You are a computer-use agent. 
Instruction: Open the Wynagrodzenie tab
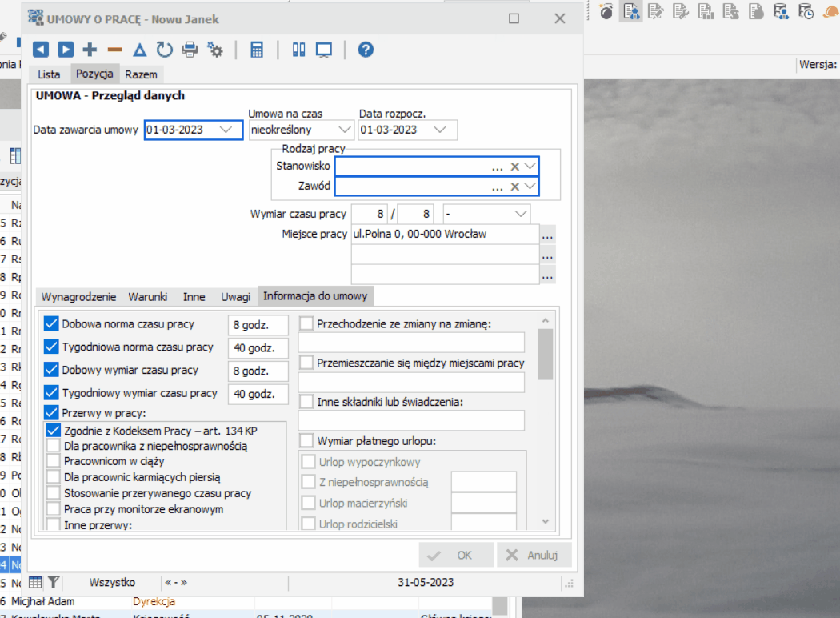(x=78, y=297)
